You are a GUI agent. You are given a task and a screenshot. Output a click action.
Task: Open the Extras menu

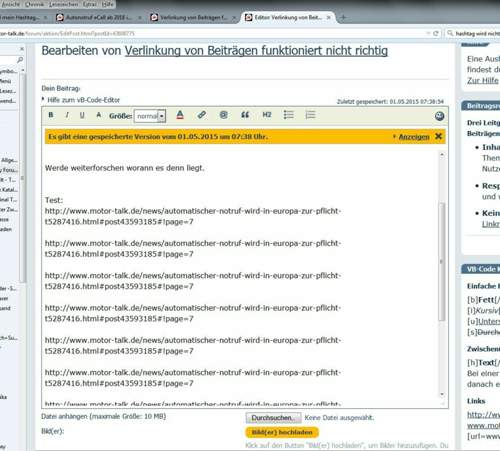pos(90,4)
